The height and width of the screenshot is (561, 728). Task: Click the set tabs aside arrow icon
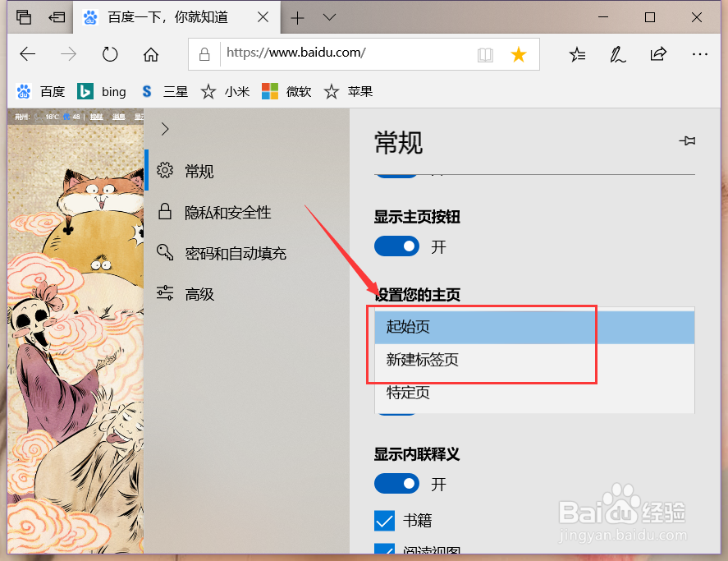(57, 17)
